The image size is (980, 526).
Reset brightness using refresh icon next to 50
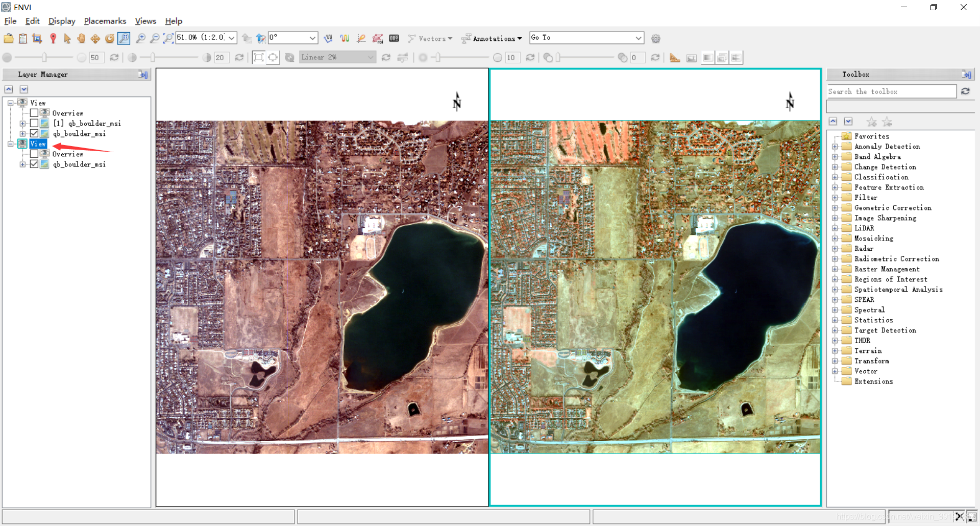pyautogui.click(x=114, y=58)
